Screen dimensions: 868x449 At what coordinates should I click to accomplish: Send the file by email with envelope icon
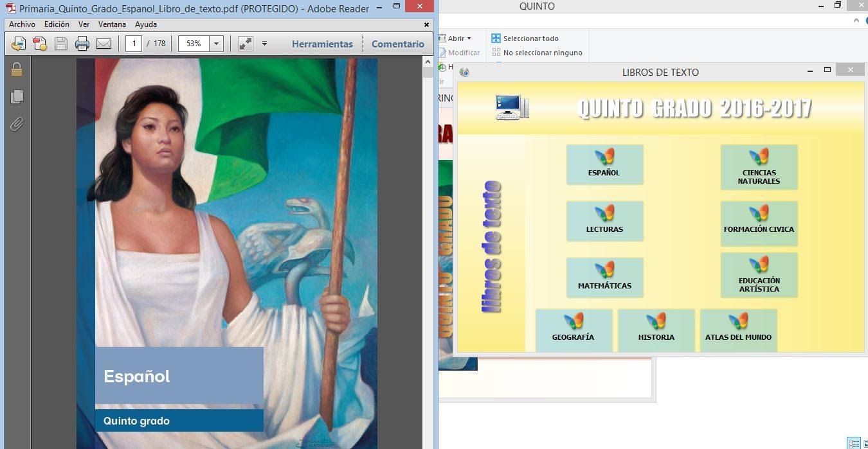click(x=104, y=44)
